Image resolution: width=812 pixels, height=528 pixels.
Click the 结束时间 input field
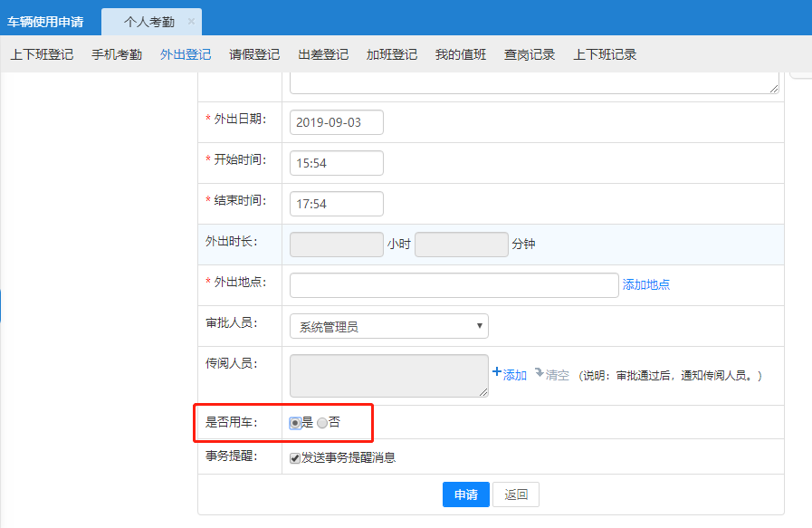point(337,204)
